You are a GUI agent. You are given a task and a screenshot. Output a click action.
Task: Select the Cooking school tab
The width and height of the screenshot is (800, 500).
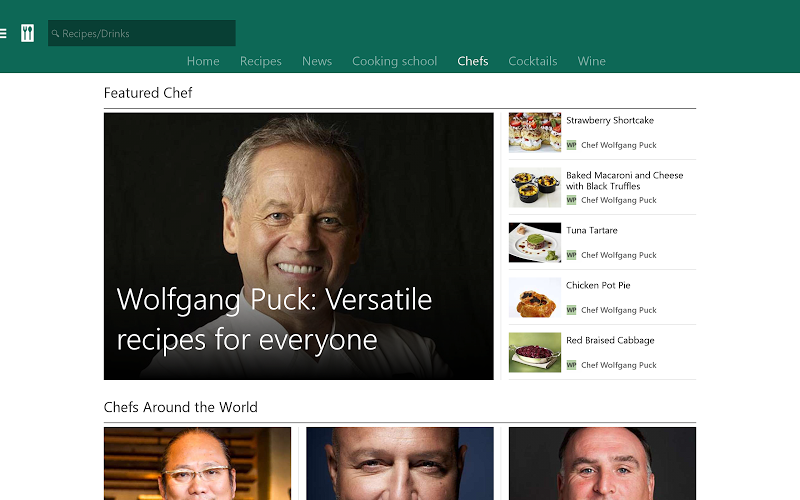click(394, 61)
